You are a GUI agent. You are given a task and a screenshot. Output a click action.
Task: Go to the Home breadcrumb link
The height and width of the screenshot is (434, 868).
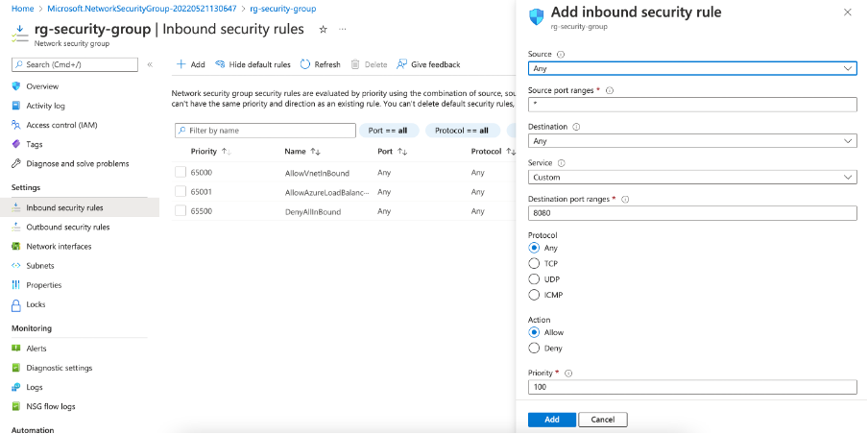click(23, 9)
